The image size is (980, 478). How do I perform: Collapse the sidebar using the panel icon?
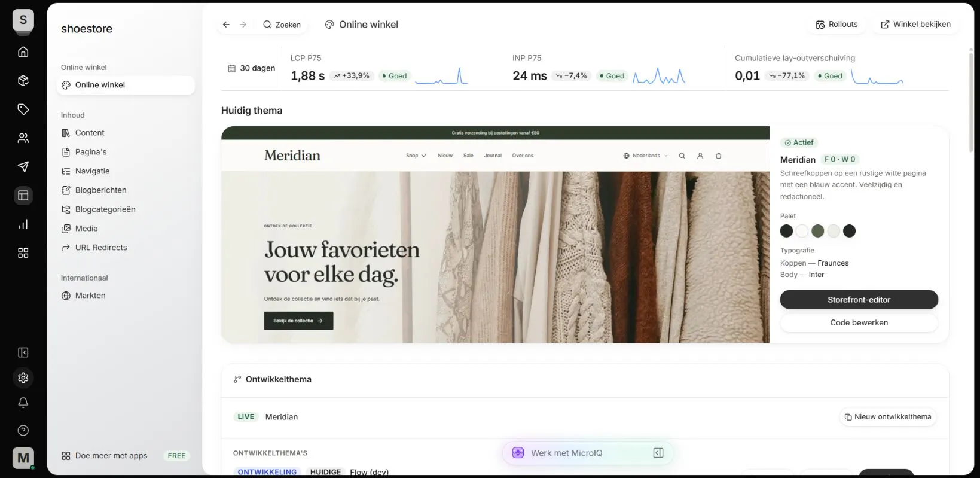click(x=23, y=352)
